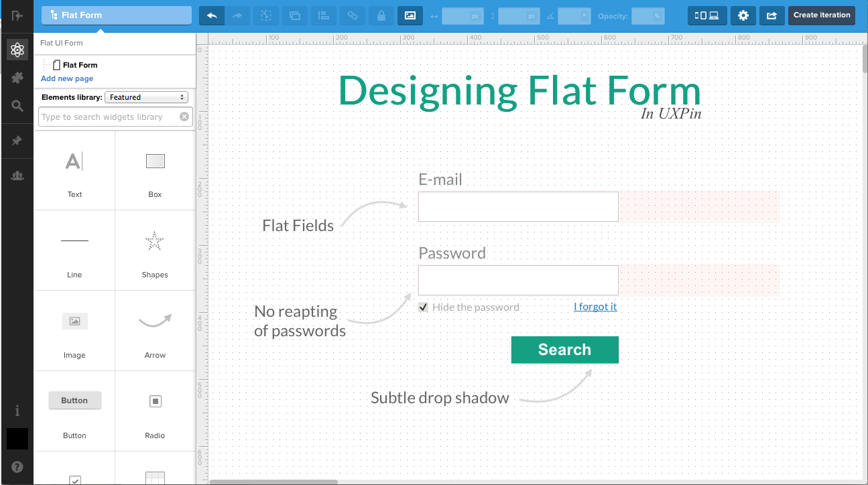Click the green Search button
Screen dimensions: 868x485
[564, 350]
